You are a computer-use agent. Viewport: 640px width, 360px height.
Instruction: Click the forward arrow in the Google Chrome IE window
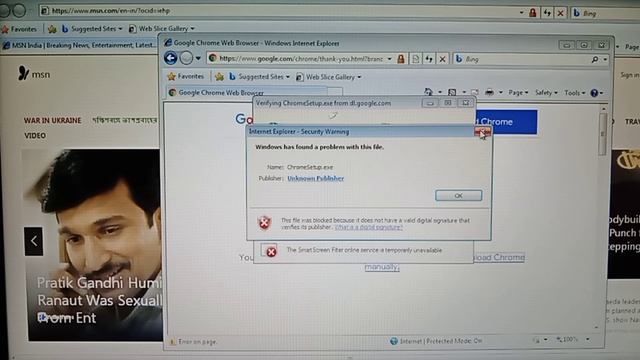(186, 58)
